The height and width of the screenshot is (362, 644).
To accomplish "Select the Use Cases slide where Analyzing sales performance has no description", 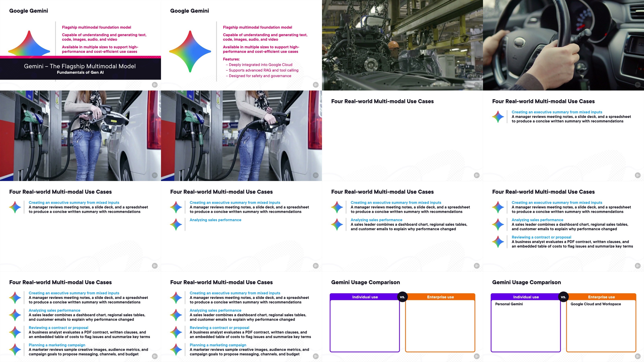I will 242,226.
